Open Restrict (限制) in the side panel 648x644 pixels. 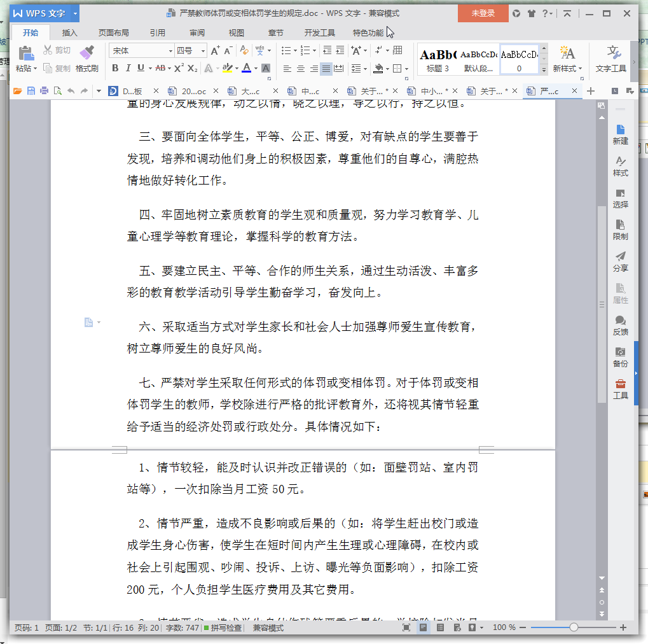click(x=620, y=230)
